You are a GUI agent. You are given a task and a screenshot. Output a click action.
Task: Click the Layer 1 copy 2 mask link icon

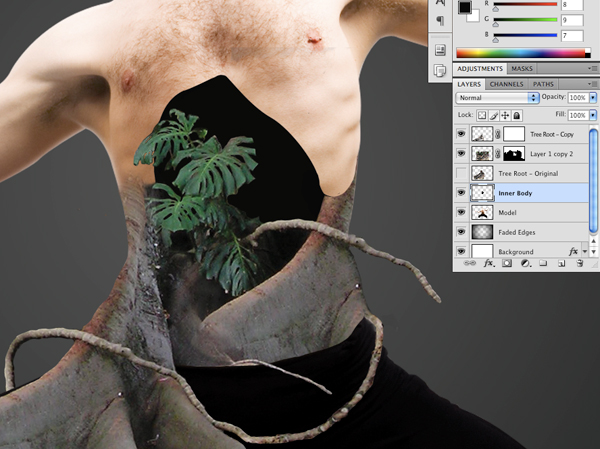[x=498, y=153]
